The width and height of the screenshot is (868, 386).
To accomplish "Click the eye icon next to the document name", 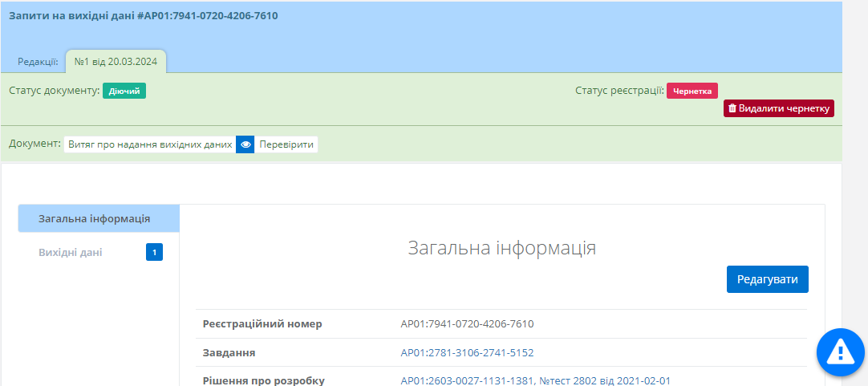I will [x=245, y=144].
